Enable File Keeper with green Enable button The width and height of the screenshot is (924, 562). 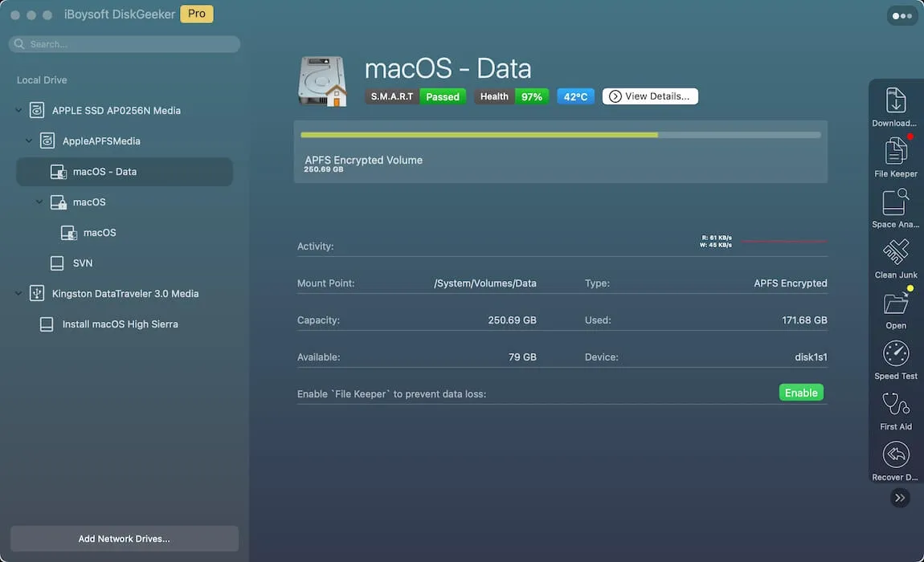pyautogui.click(x=801, y=393)
